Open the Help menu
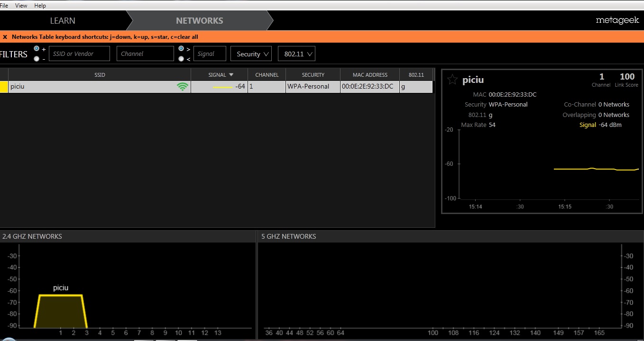 click(x=40, y=6)
